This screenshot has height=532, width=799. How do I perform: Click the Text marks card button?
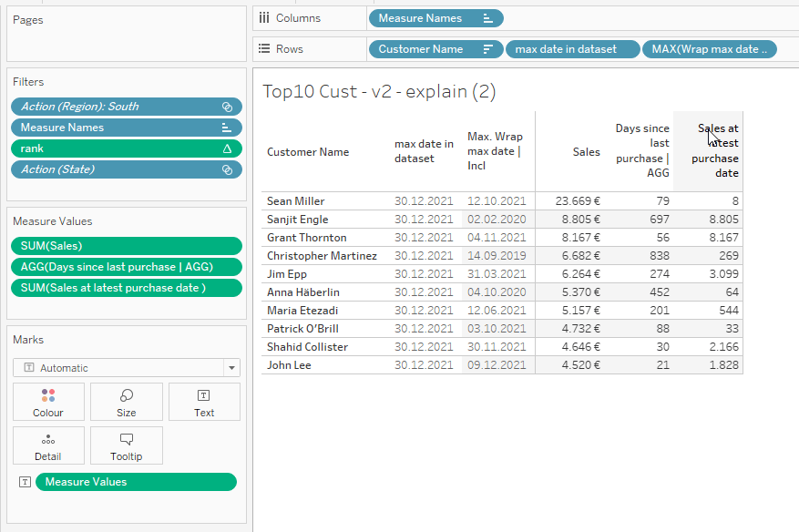point(204,402)
